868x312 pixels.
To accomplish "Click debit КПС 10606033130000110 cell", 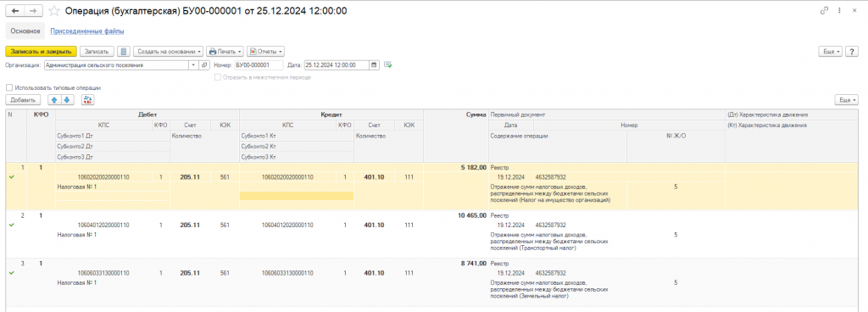I will coord(103,273).
